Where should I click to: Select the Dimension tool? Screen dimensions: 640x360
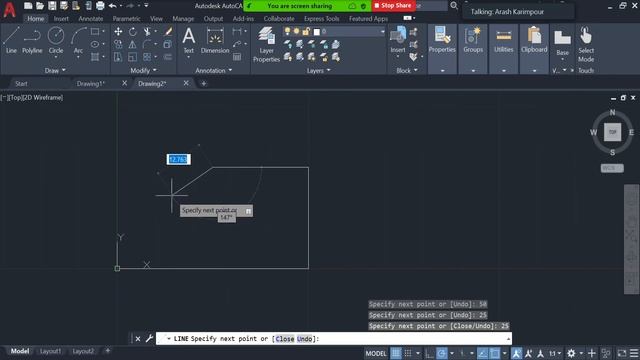215,40
